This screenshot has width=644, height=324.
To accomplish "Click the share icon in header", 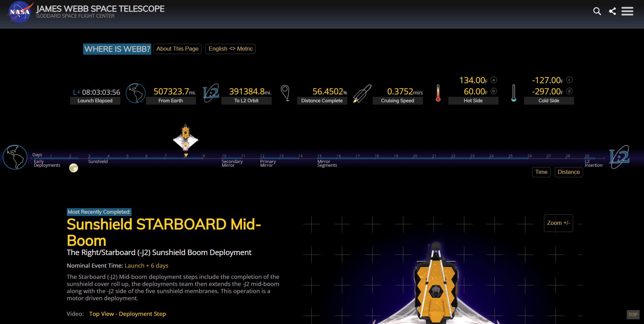I will click(x=612, y=11).
